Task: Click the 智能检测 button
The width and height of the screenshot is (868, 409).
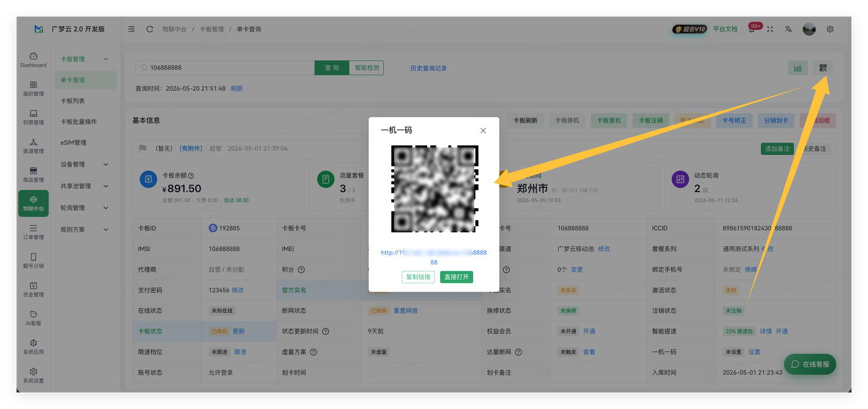Action: [366, 68]
